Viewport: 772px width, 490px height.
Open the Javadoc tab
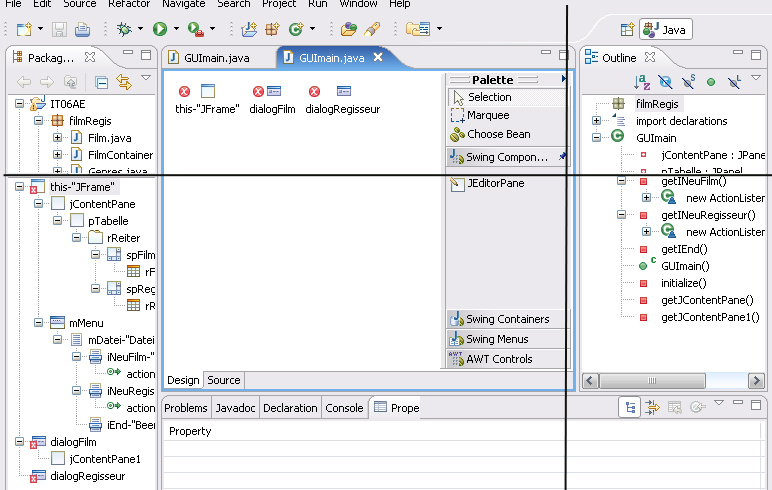(x=235, y=408)
